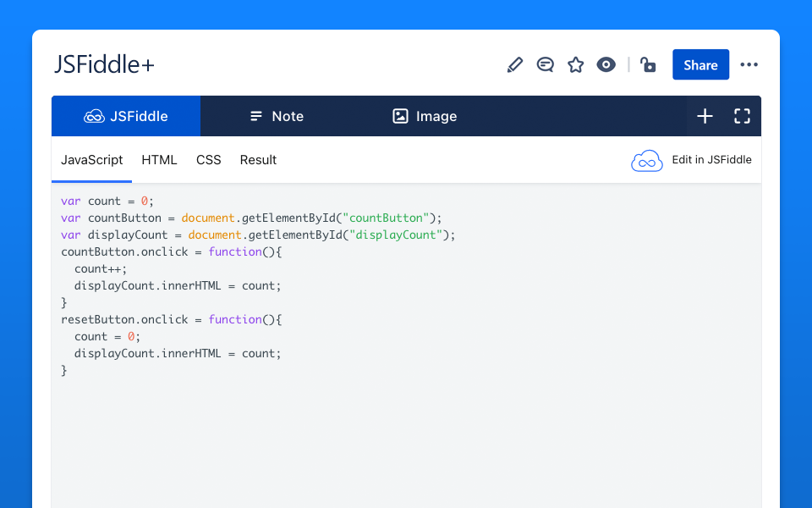Click the blue Share button
Screen dimensions: 812x508
click(x=700, y=65)
